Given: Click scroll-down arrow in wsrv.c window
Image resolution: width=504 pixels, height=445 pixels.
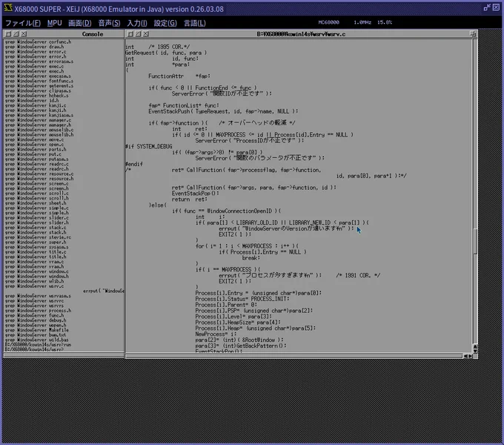Looking at the screenshot, I should pyautogui.click(x=475, y=351).
